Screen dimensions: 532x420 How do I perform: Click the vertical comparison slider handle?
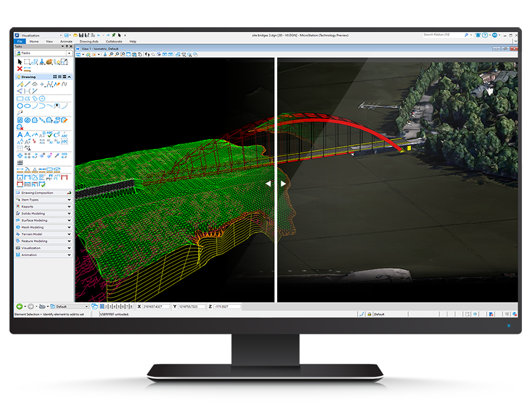275,183
